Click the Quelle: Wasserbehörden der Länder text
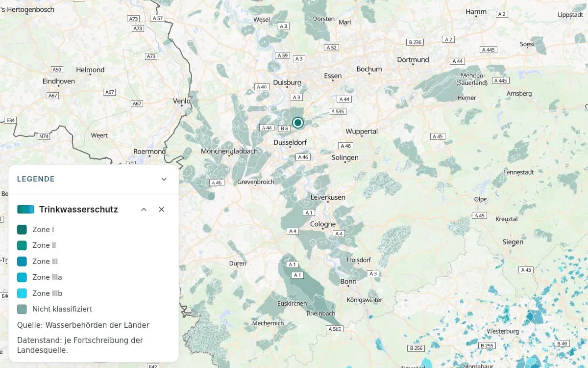 [x=83, y=325]
